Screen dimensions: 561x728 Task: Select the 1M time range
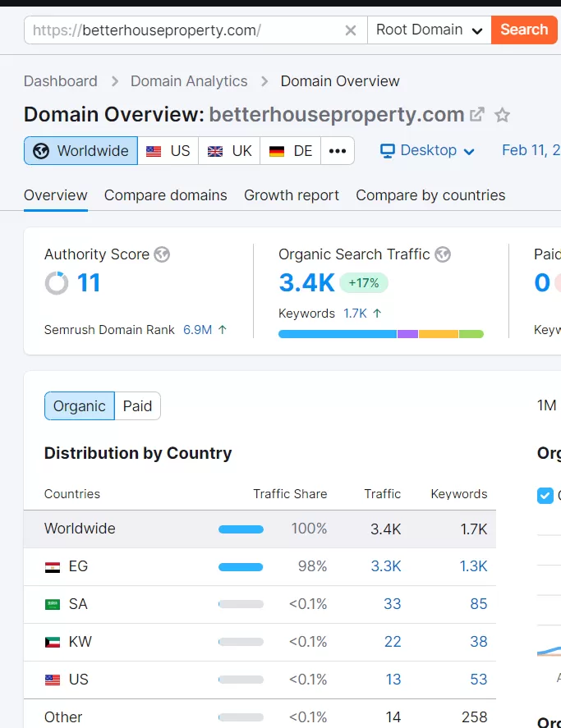[546, 405]
